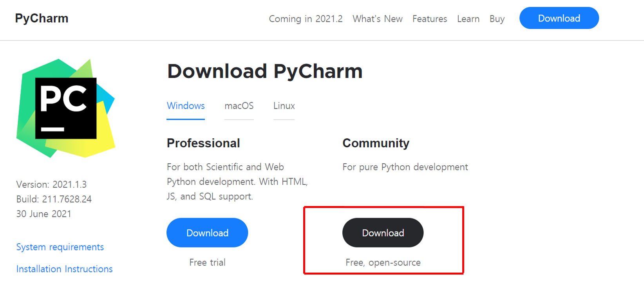Screen dimensions: 644x282
Task: Open the PyCharm home title link
Action: pos(42,18)
